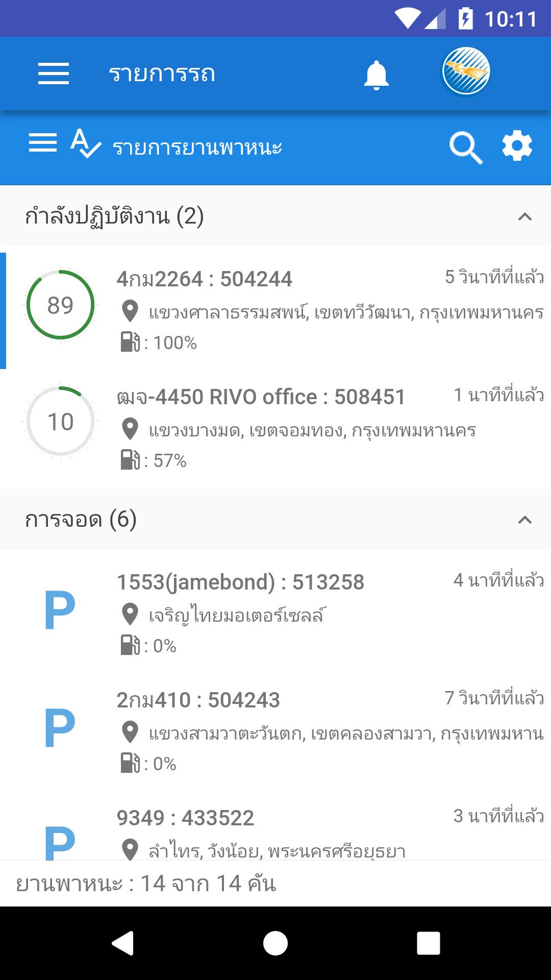Open the vehicle list menu icon
Screen dimensions: 551x980
[43, 142]
